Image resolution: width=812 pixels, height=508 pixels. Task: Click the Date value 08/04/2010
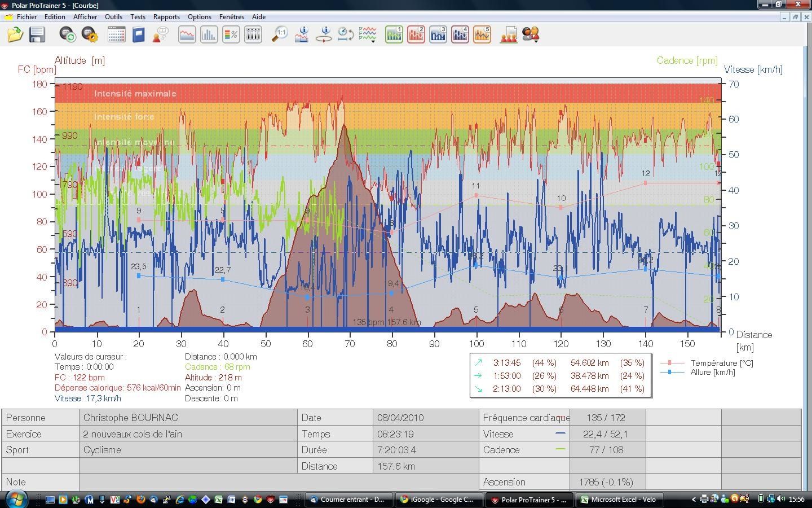click(426, 418)
